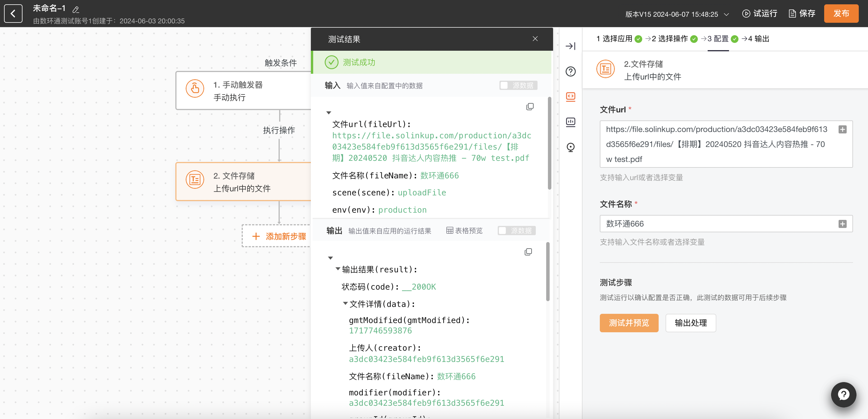Open 表格预览 table preview

point(464,230)
